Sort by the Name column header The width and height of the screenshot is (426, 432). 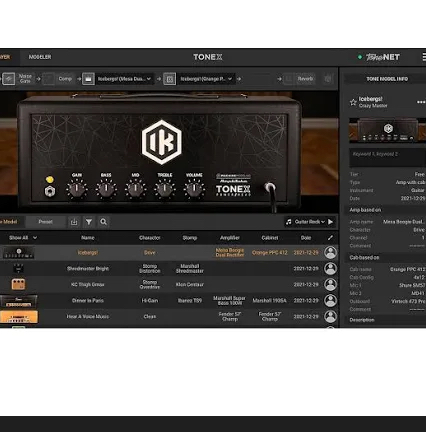tap(88, 238)
